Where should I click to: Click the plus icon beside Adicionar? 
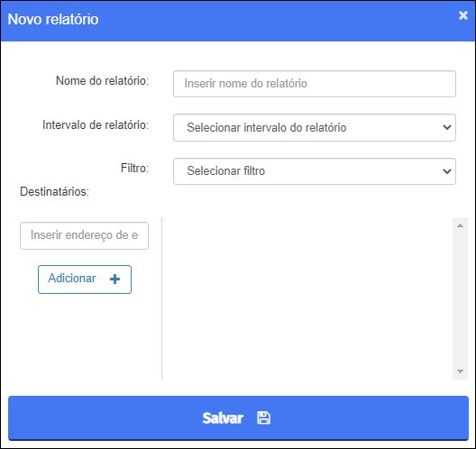114,279
